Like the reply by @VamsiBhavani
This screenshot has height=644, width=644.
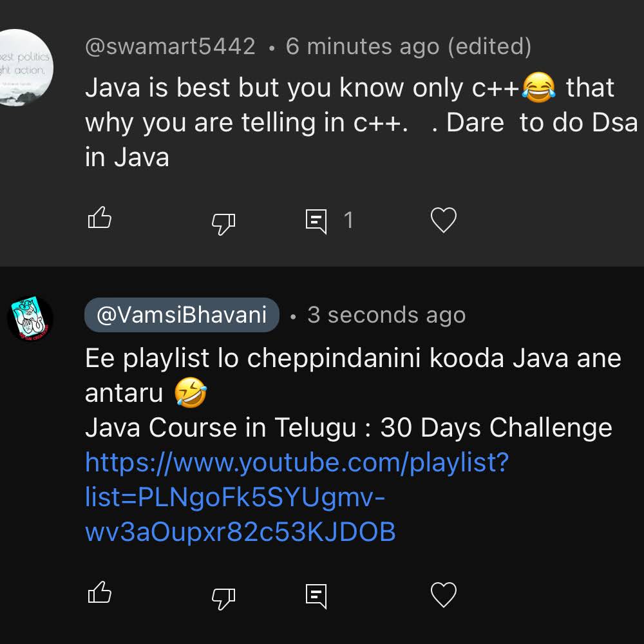[99, 593]
